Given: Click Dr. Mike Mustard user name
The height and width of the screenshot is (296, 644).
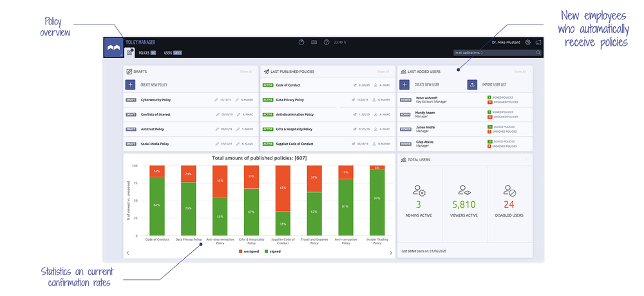Looking at the screenshot, I should click(506, 42).
